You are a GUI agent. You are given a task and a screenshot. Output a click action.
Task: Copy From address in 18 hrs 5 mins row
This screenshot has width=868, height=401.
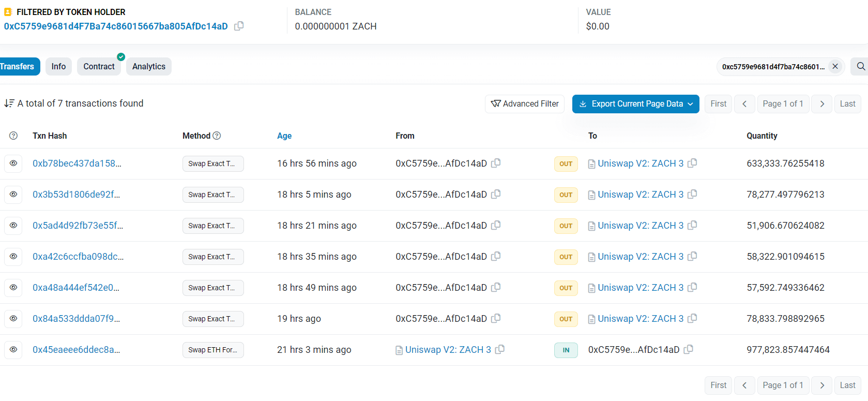pyautogui.click(x=496, y=194)
